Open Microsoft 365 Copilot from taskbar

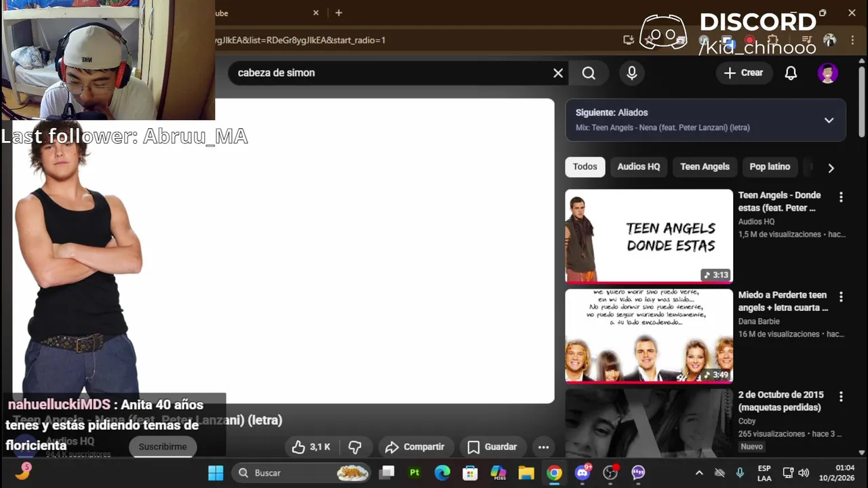498,472
